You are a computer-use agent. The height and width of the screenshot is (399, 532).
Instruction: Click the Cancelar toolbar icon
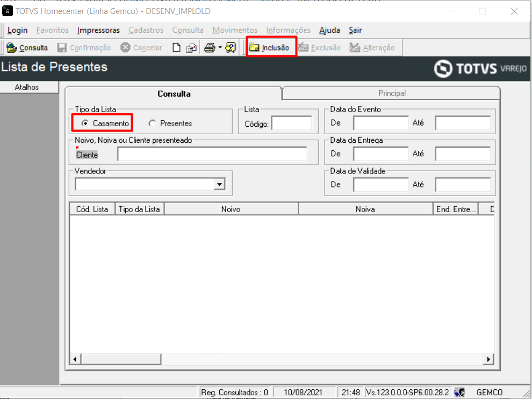point(125,47)
